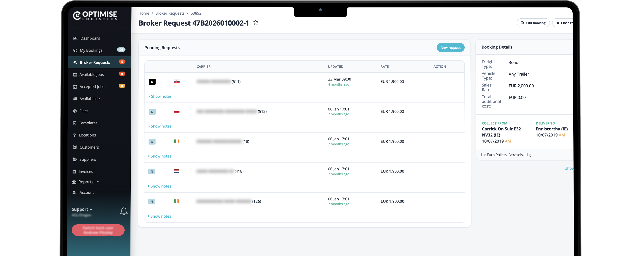
Task: Open notifications bell in sidebar
Action: pos(123,211)
